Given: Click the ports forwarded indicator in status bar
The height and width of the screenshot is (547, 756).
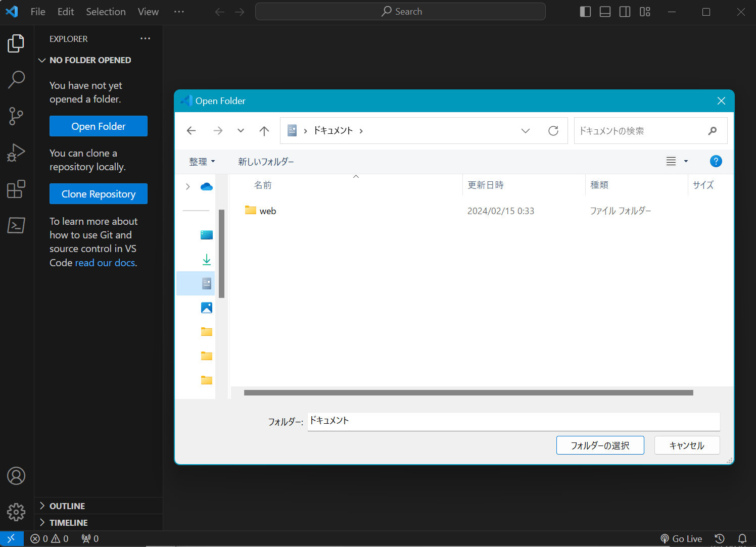Looking at the screenshot, I should pos(90,539).
